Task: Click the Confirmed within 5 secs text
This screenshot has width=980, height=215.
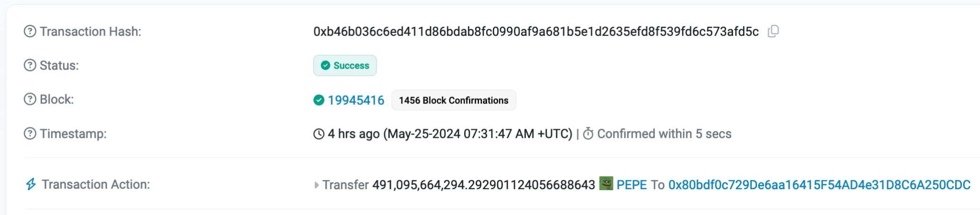Action: [664, 134]
